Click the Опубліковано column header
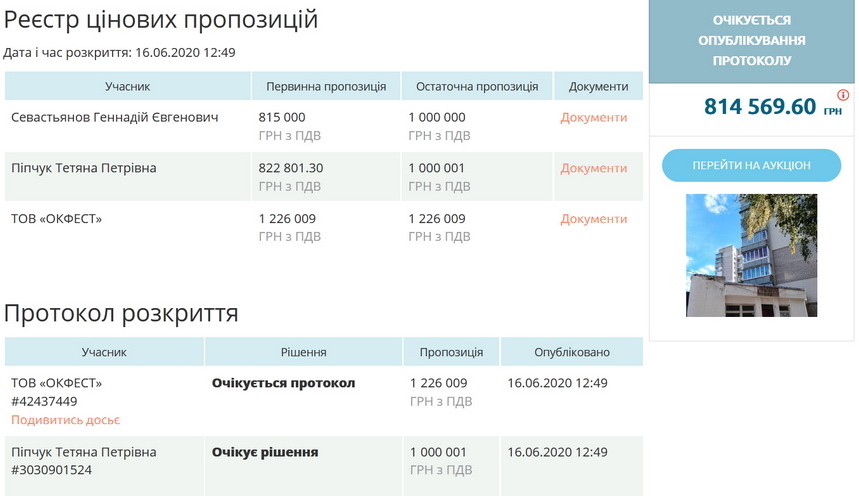The width and height of the screenshot is (859, 496). [x=572, y=352]
